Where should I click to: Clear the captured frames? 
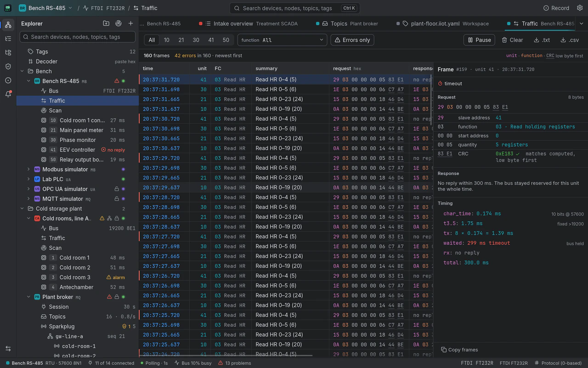(x=512, y=40)
